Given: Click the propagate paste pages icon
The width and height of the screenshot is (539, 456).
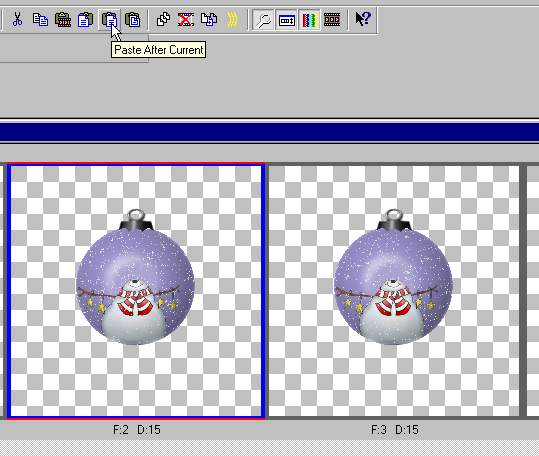Looking at the screenshot, I should click(x=209, y=20).
